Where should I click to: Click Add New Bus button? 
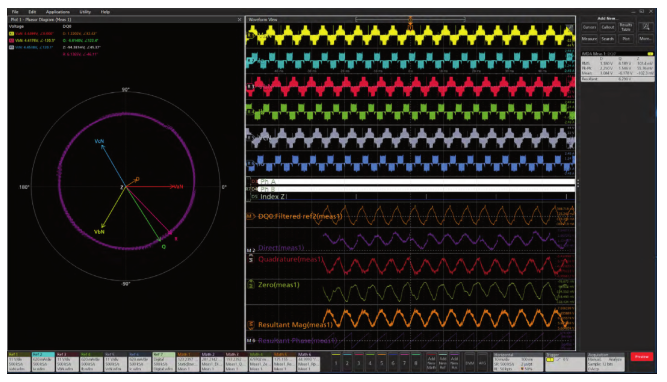454,362
